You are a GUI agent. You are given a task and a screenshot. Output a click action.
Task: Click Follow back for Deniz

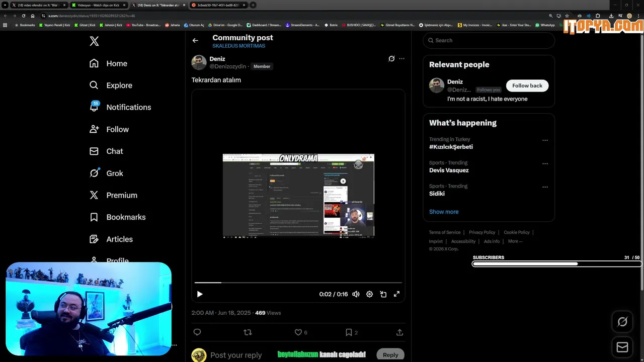point(527,85)
